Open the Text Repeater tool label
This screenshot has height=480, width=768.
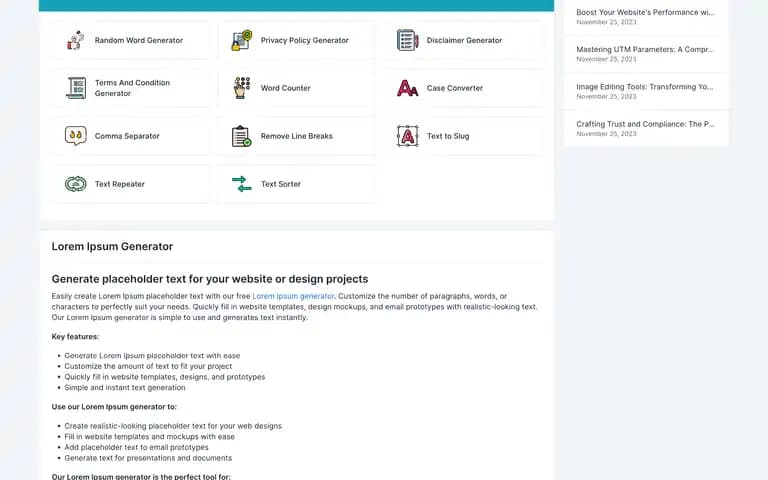coord(120,184)
